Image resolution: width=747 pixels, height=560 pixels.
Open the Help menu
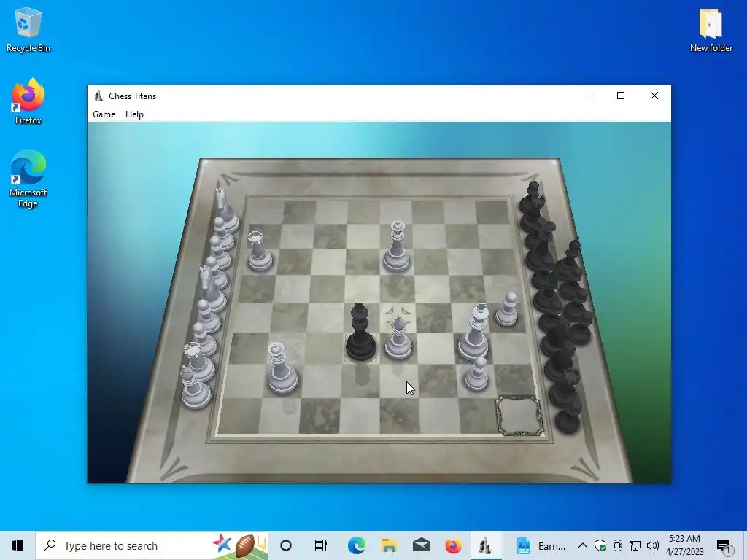(134, 114)
